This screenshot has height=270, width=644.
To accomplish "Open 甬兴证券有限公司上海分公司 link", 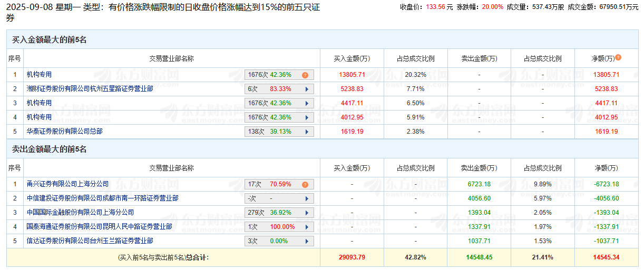I will (67, 184).
